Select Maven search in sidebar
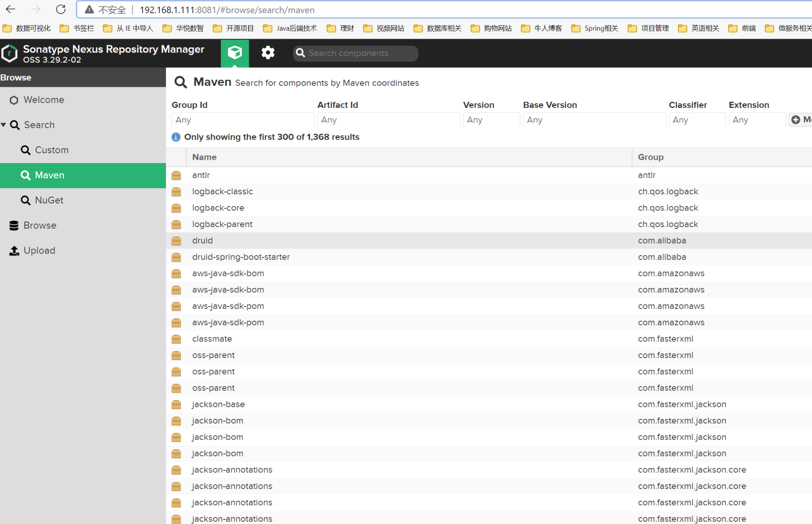Screen dimensions: 812x524 83,175
